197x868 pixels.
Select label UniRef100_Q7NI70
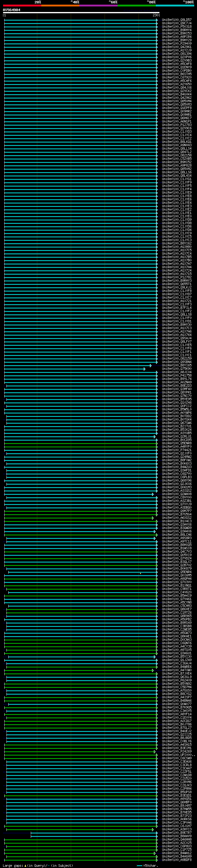click(x=177, y=396)
